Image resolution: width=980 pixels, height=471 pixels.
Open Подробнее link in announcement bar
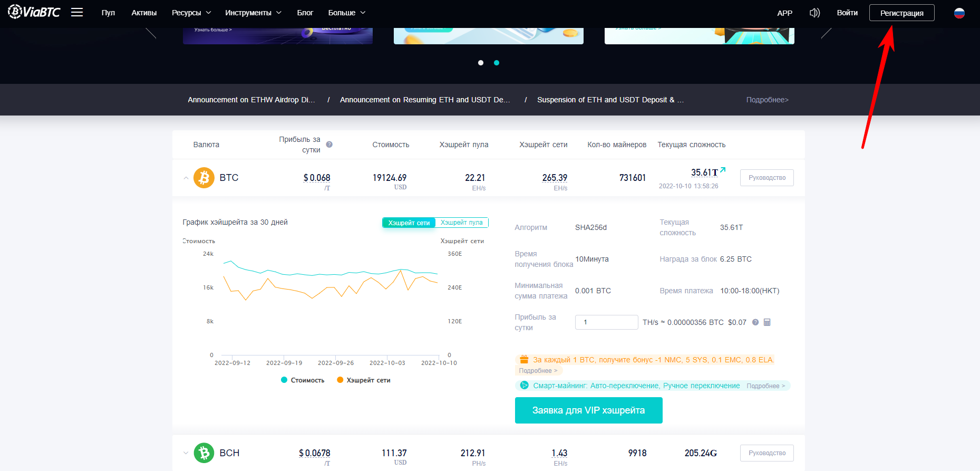click(767, 100)
